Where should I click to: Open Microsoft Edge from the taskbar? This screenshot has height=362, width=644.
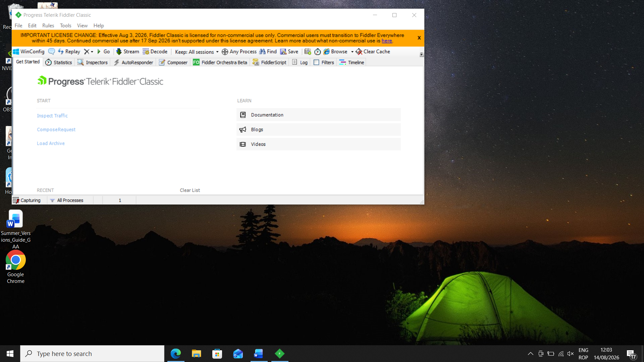176,354
